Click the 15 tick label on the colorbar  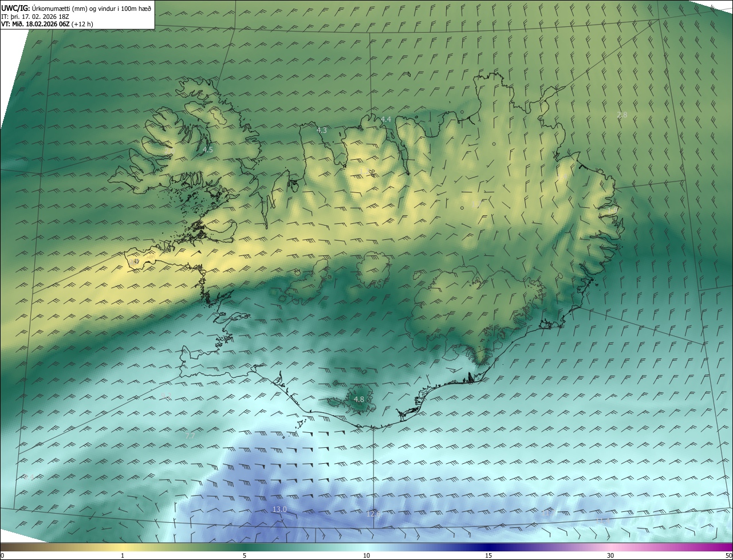(x=488, y=555)
